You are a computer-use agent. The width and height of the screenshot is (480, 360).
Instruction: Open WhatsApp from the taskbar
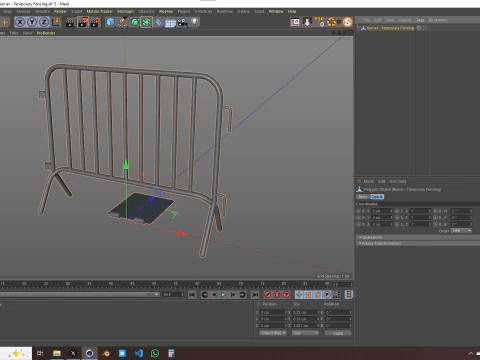(x=155, y=353)
